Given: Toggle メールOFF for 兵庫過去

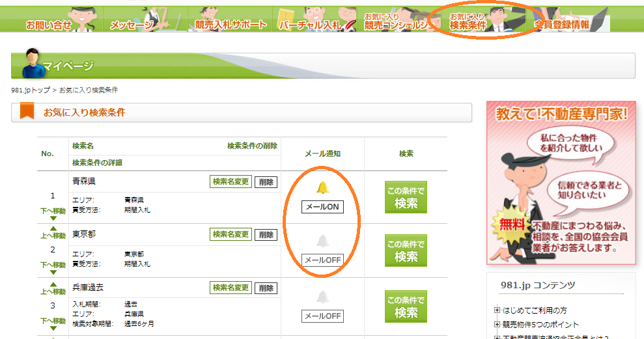Looking at the screenshot, I should click(x=322, y=316).
